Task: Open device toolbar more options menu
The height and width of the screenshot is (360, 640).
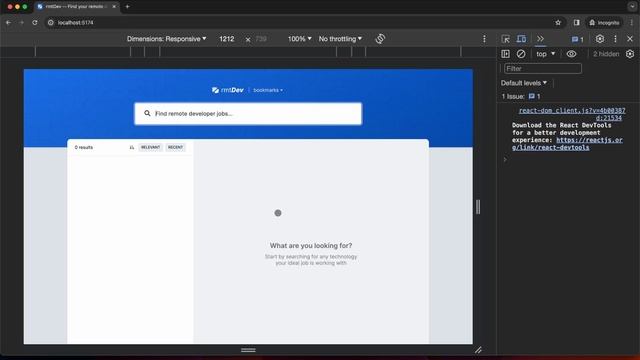Action: [484, 39]
